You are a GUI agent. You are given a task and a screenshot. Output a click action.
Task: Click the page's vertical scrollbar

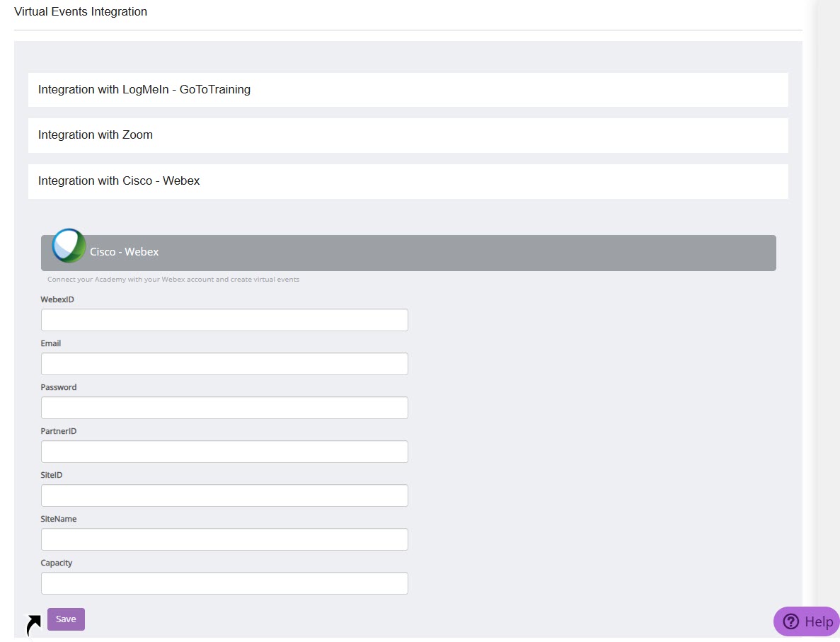tap(828, 283)
